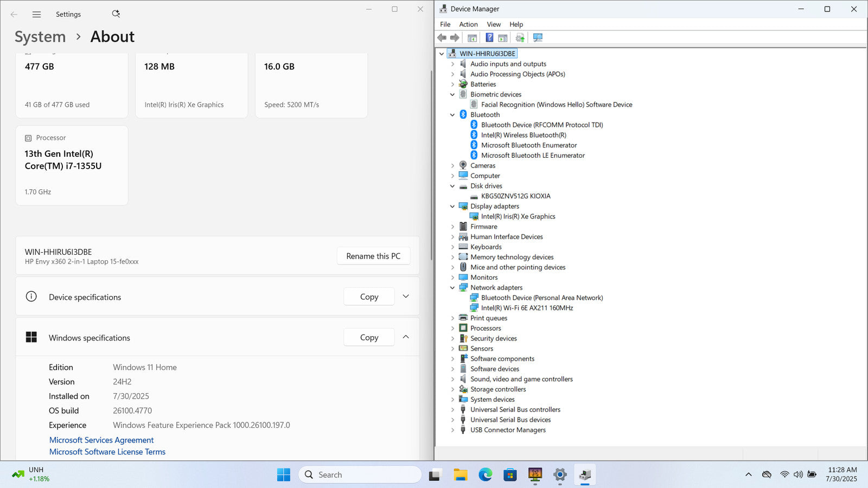Screen dimensions: 868x488
Task: Select the Firmware category icon
Action: [463, 227]
